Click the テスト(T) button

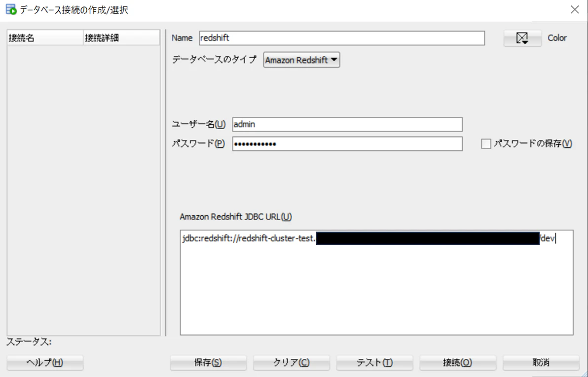click(x=374, y=362)
